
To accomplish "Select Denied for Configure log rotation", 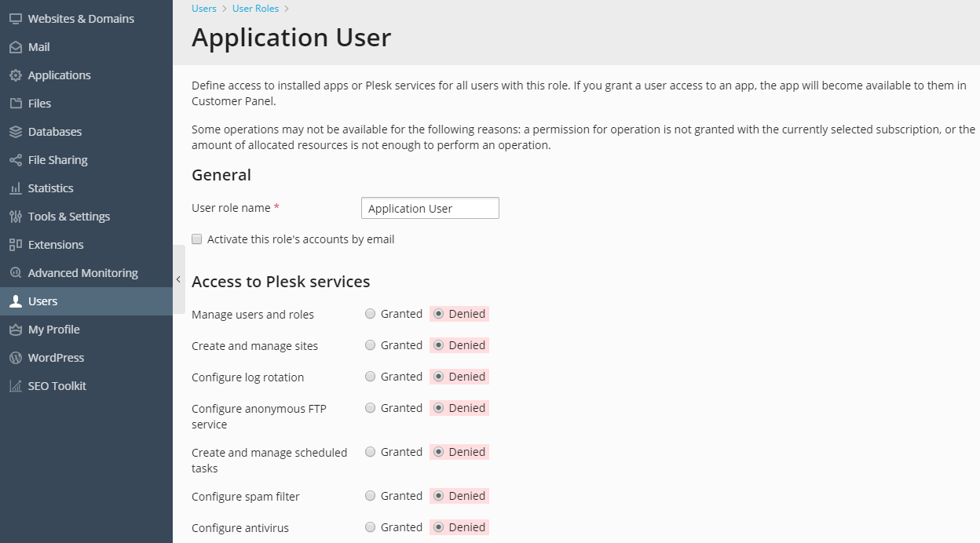I will coord(439,377).
